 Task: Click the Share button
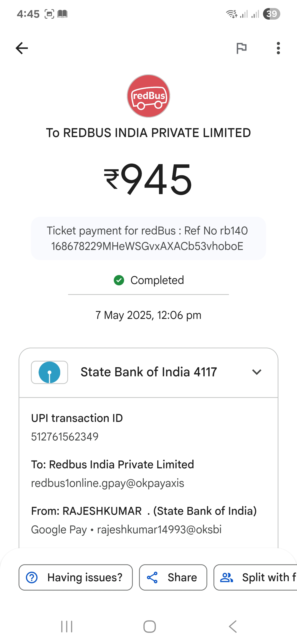[173, 577]
